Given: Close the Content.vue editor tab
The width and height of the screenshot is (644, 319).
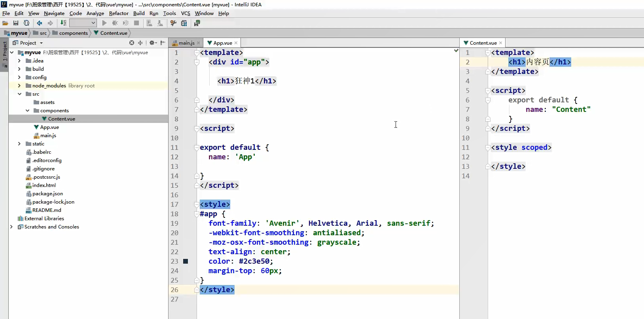Looking at the screenshot, I should point(501,43).
